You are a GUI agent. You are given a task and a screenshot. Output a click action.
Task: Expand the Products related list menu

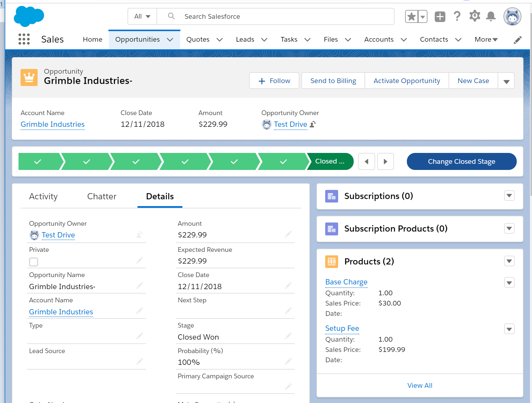tap(509, 261)
